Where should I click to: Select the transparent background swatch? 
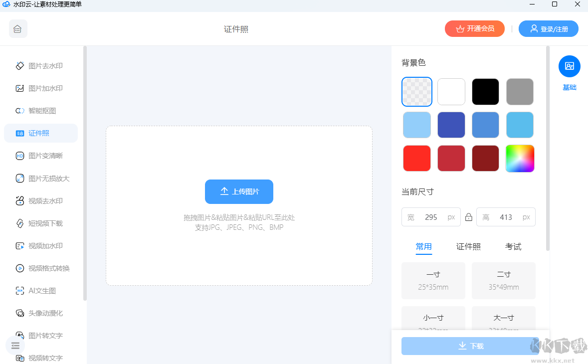tap(416, 92)
